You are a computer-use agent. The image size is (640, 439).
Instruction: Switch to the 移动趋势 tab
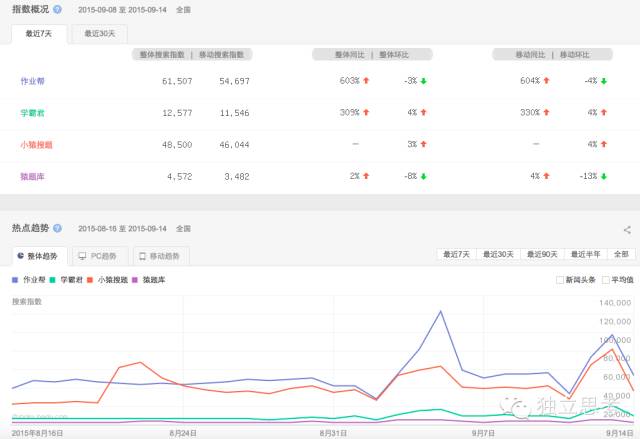pyautogui.click(x=163, y=256)
